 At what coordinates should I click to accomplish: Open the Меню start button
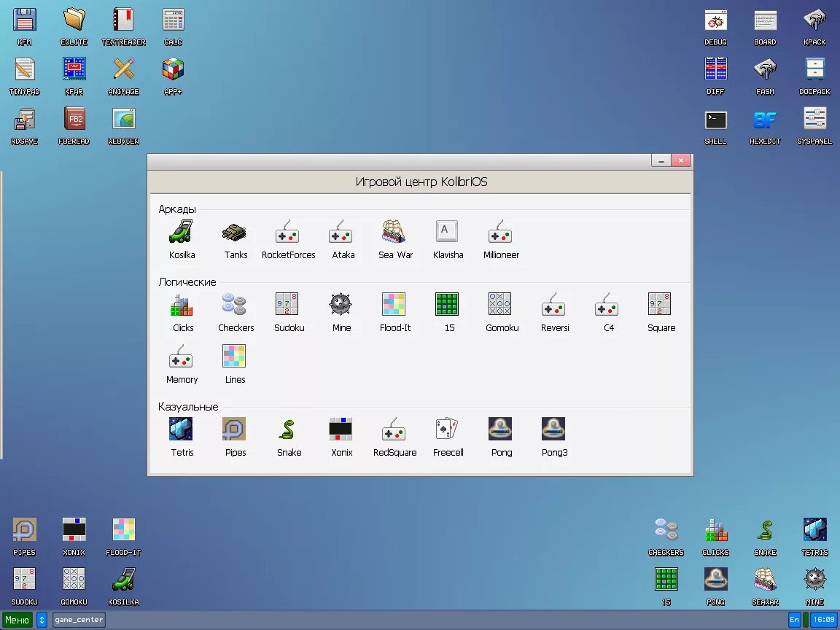[x=17, y=620]
